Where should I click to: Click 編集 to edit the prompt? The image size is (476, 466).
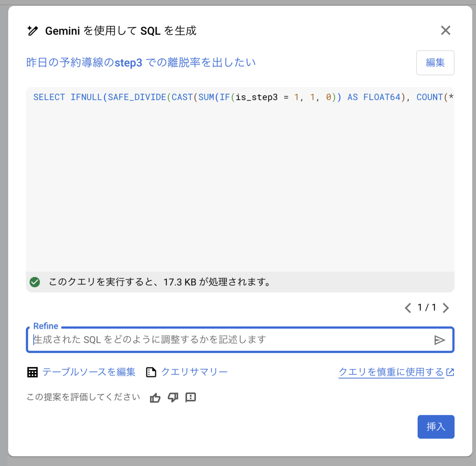tap(435, 63)
